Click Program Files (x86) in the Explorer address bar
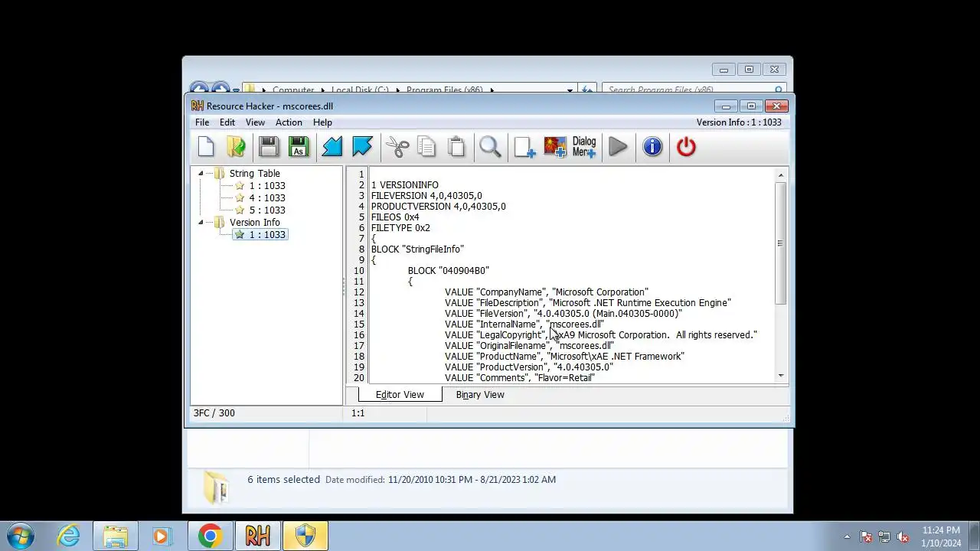This screenshot has height=551, width=980. (x=444, y=90)
